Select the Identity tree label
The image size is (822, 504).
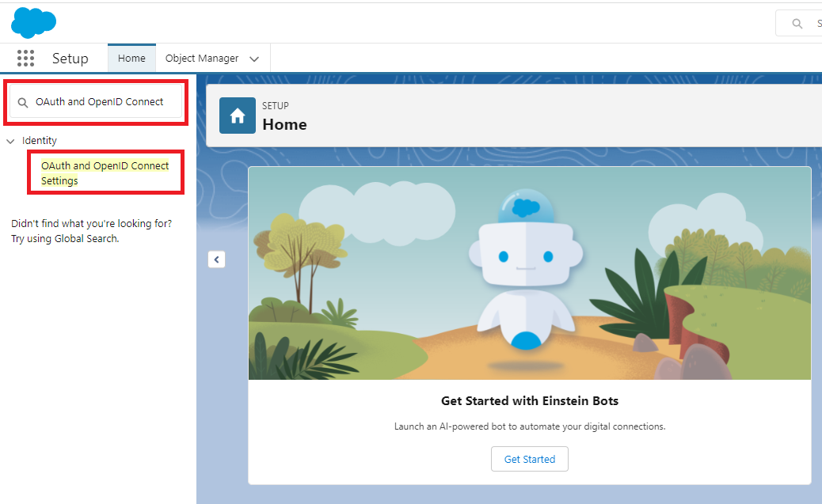40,141
